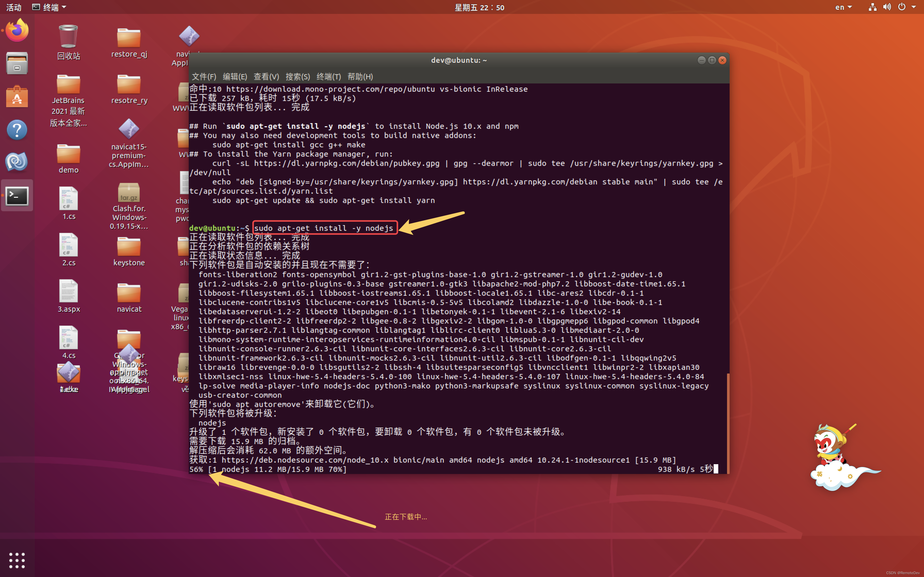Open the power system menu arrow
924x577 pixels.
click(x=914, y=7)
